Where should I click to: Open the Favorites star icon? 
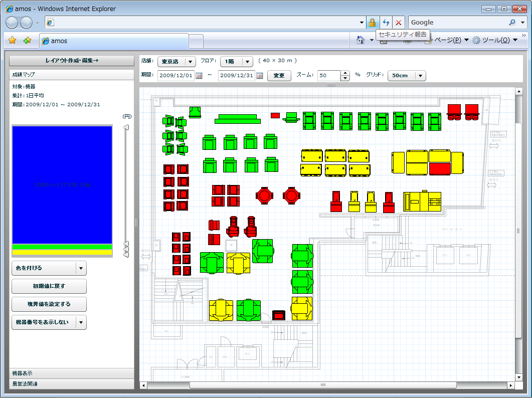(12, 41)
